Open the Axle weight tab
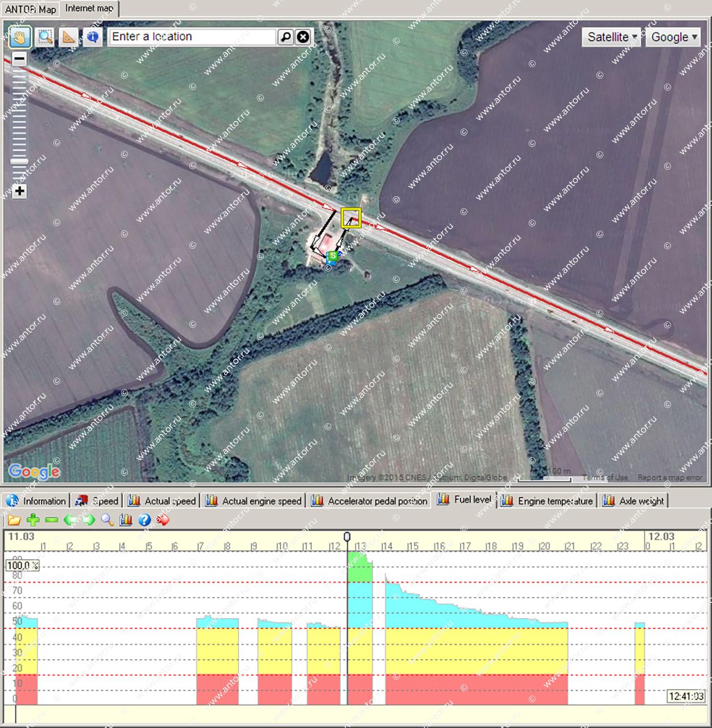The height and width of the screenshot is (728, 712). coord(634,501)
